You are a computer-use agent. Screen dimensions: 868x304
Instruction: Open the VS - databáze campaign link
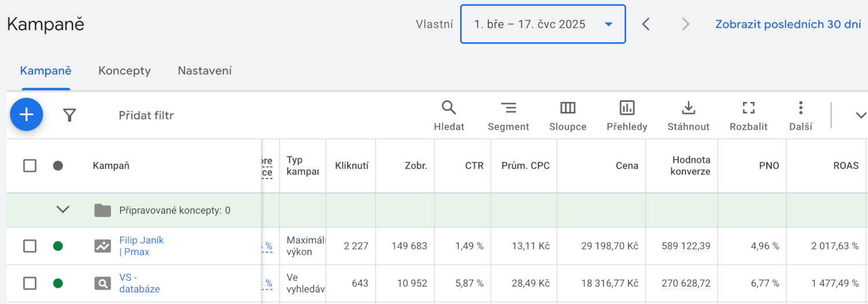click(139, 283)
